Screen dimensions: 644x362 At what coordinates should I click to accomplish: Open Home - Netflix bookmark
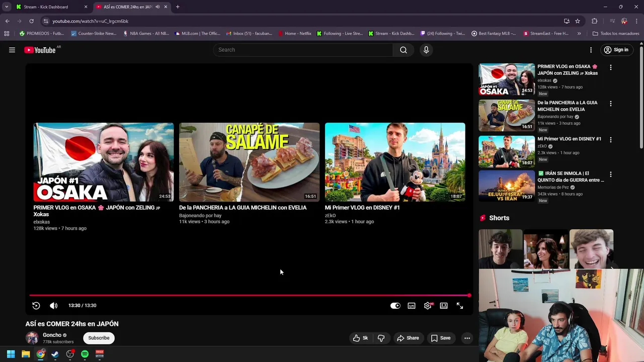(295, 34)
